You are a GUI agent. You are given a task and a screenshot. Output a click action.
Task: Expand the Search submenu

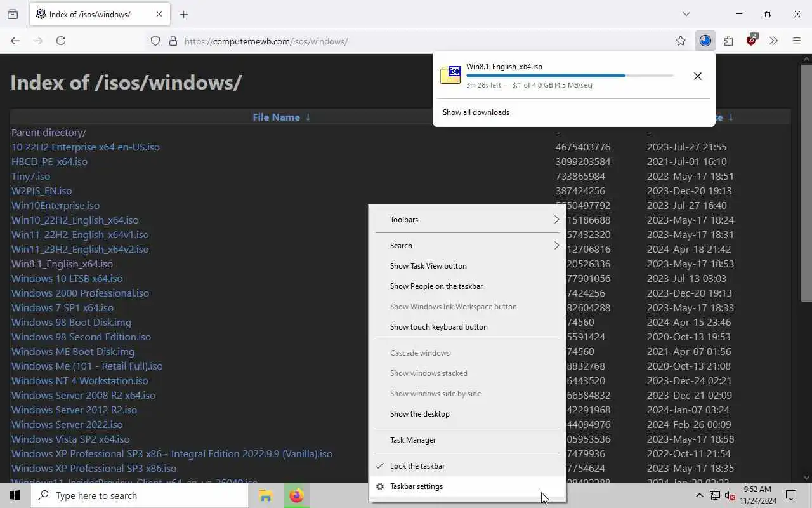pos(468,246)
